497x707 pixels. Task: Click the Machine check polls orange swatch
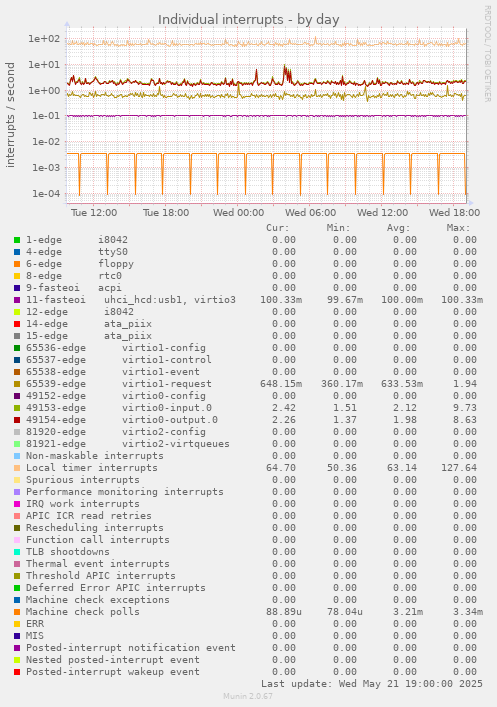(17, 612)
